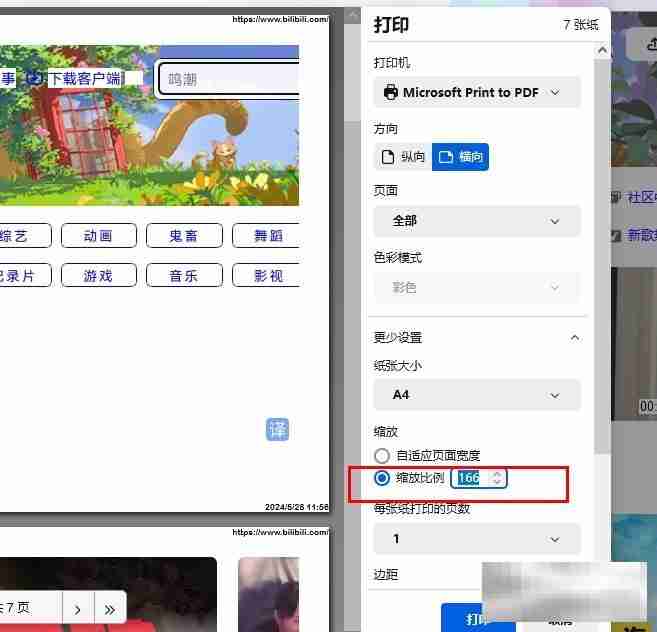Go to next preview page arrow

[78, 607]
